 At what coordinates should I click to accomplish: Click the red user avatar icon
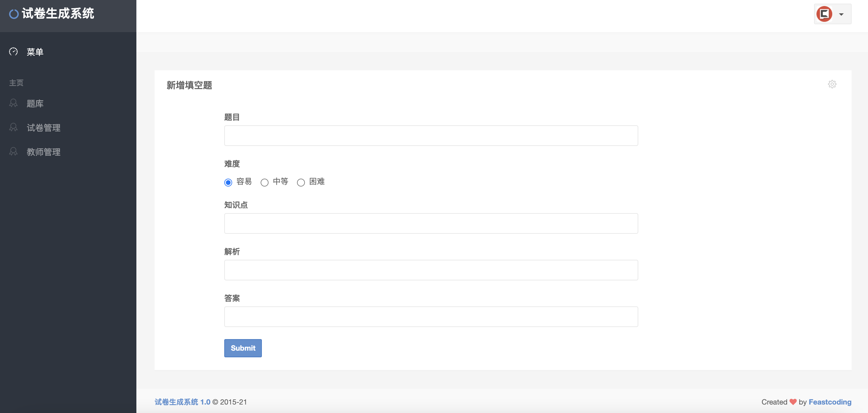(x=824, y=14)
